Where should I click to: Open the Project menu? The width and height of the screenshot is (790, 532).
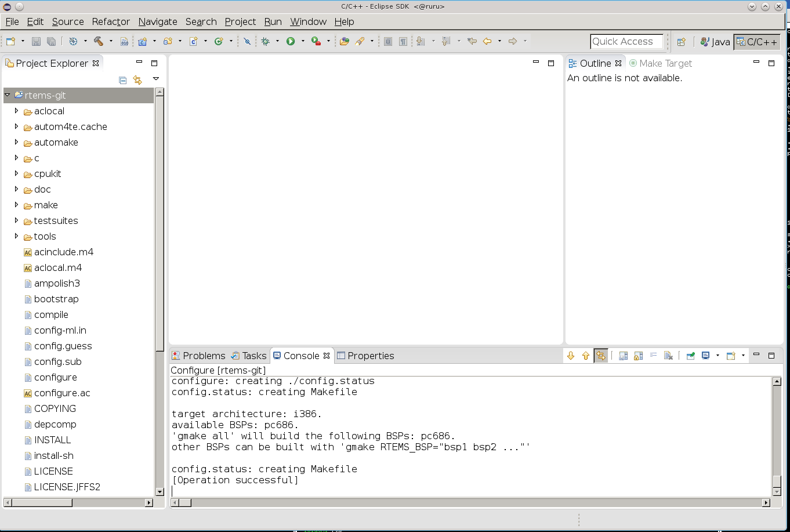point(240,21)
